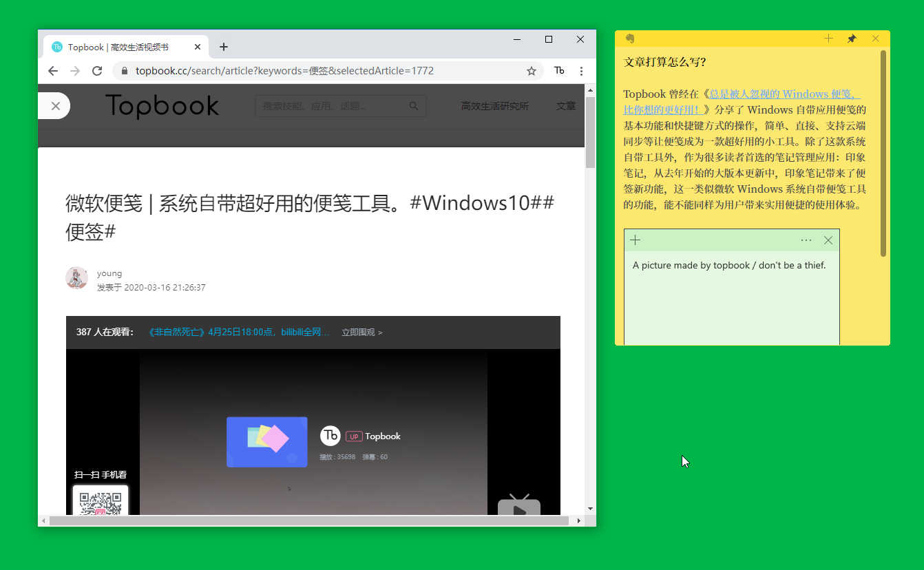Click the embedded green note picture
This screenshot has width=924, height=570.
(732, 287)
